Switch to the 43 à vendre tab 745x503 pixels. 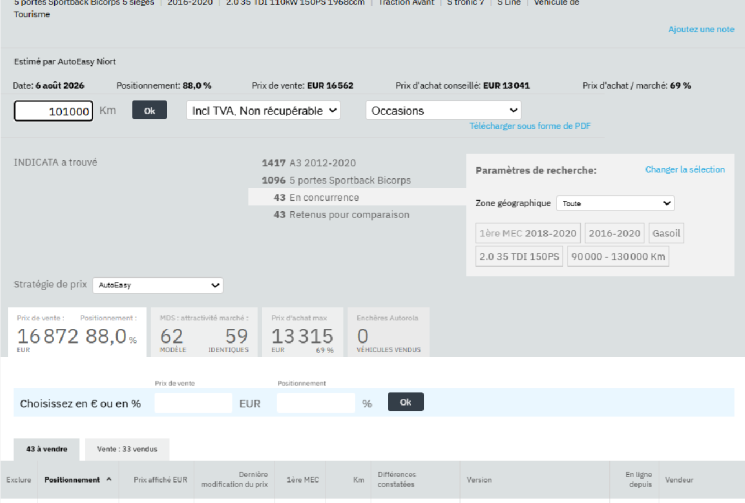click(47, 449)
